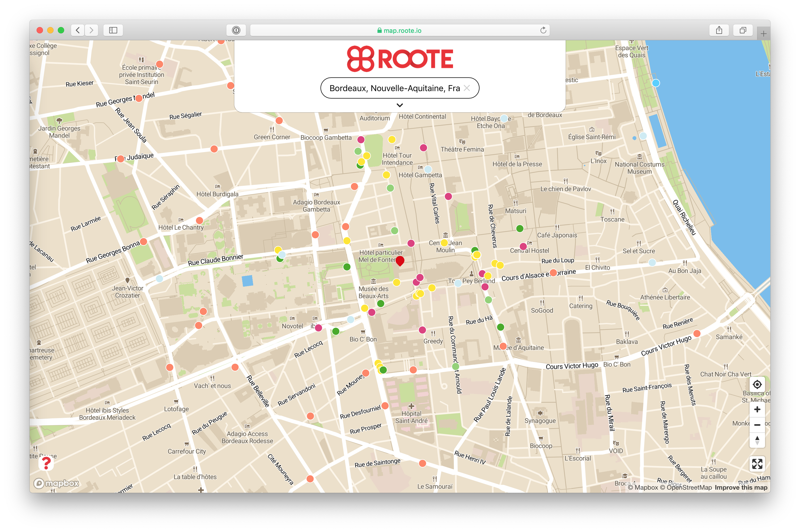Go forward with the Safari forward arrow
The image size is (800, 532).
[x=91, y=30]
